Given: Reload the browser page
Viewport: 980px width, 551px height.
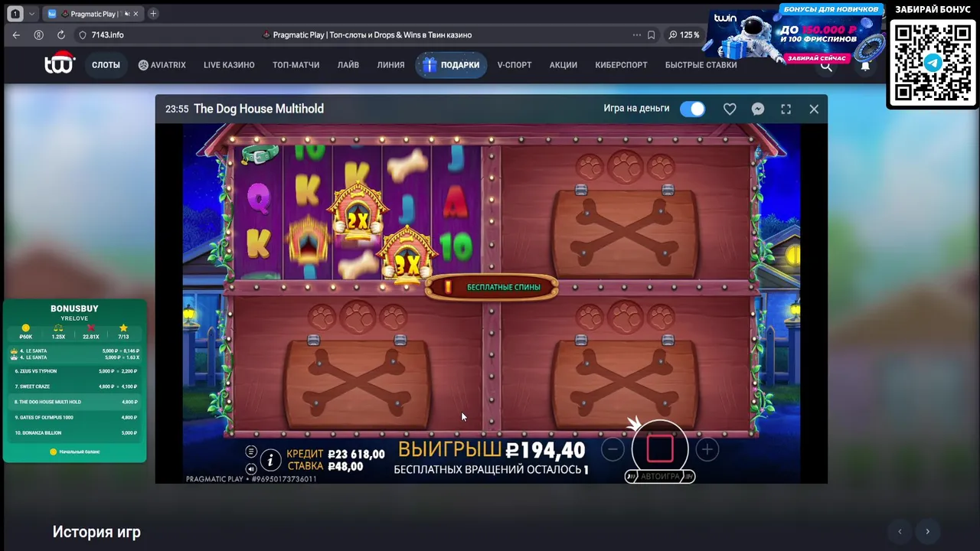Looking at the screenshot, I should 60,34.
